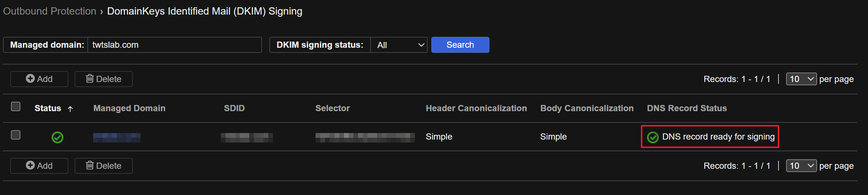
Task: Open the DKIM signing status dropdown
Action: 399,45
